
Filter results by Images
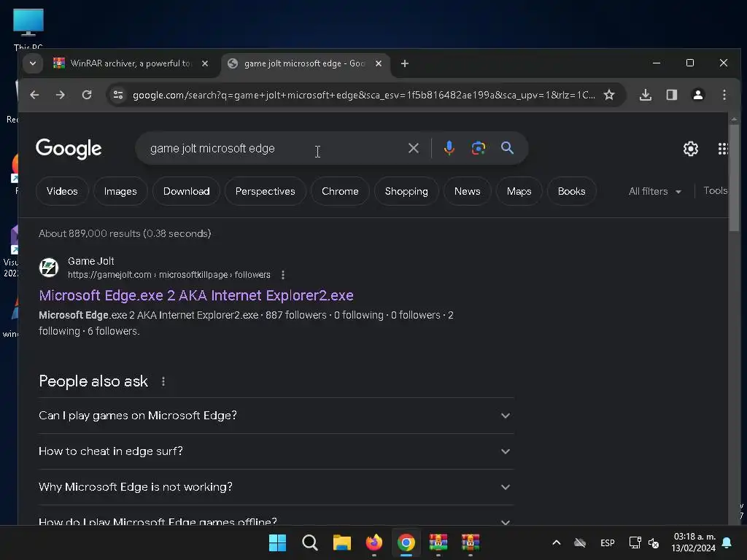(x=120, y=191)
